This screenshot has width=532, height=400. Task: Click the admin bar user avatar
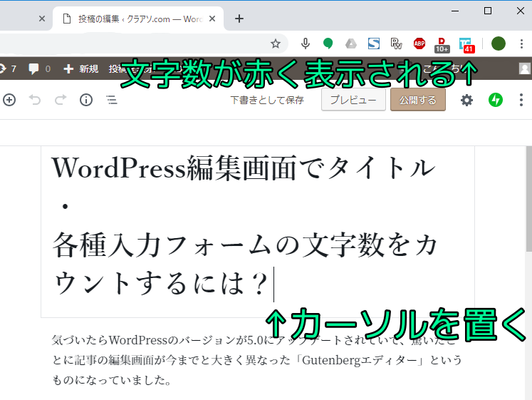point(525,68)
